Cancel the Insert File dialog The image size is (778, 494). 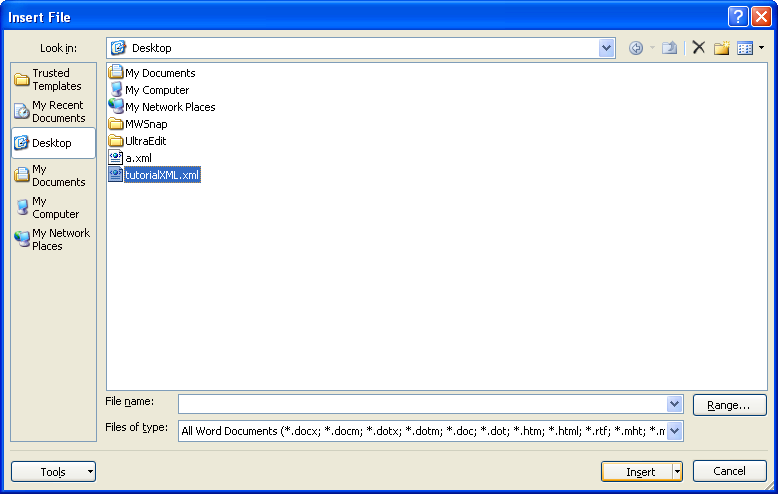tap(729, 471)
